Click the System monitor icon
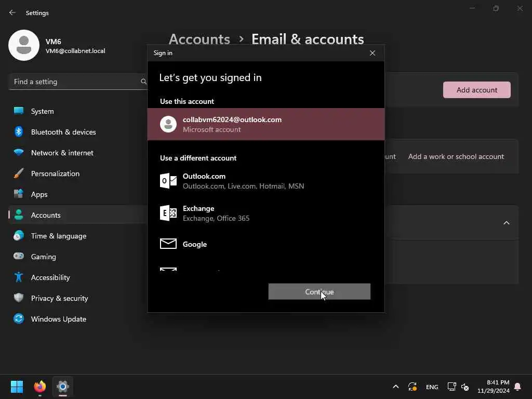The image size is (532, 399). pos(19,111)
